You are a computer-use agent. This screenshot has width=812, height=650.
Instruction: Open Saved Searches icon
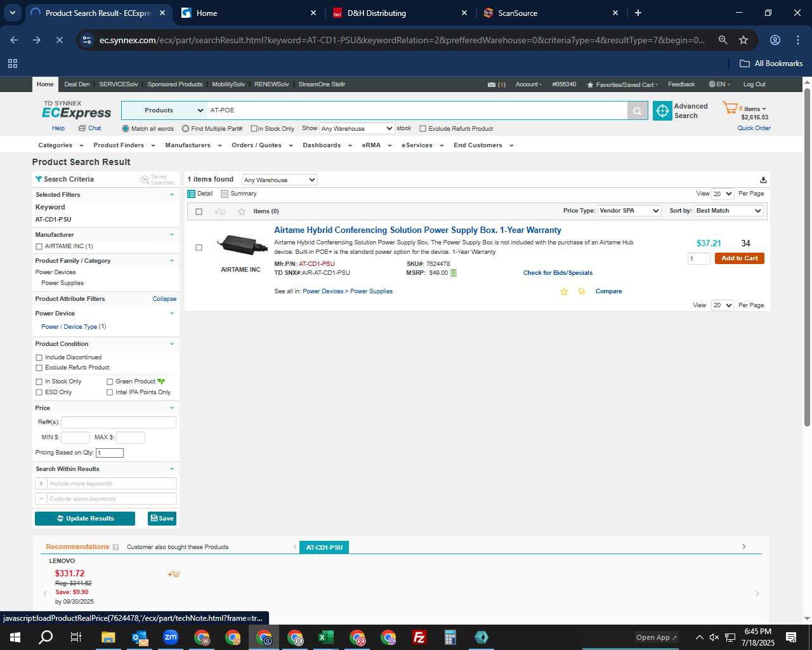click(145, 180)
